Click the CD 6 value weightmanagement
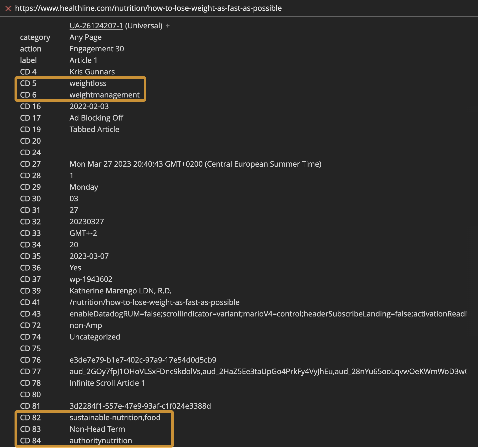 tap(104, 95)
